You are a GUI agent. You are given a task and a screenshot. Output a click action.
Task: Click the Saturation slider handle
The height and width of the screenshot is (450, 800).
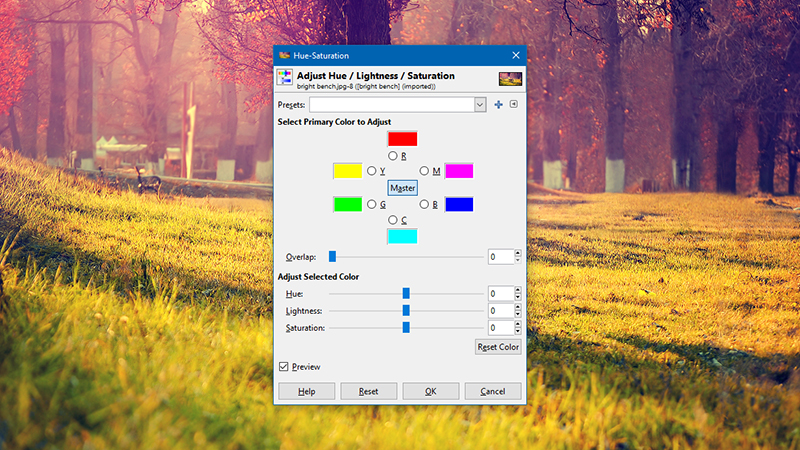[406, 328]
